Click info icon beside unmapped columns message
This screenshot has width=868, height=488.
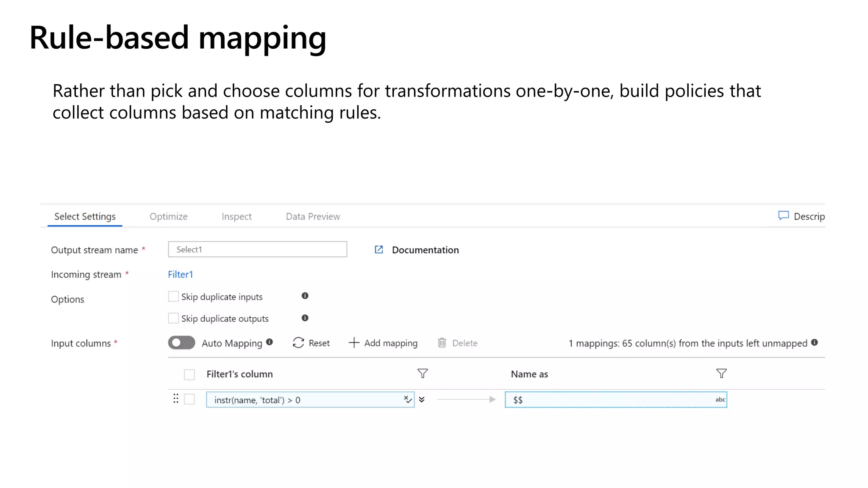(x=815, y=342)
